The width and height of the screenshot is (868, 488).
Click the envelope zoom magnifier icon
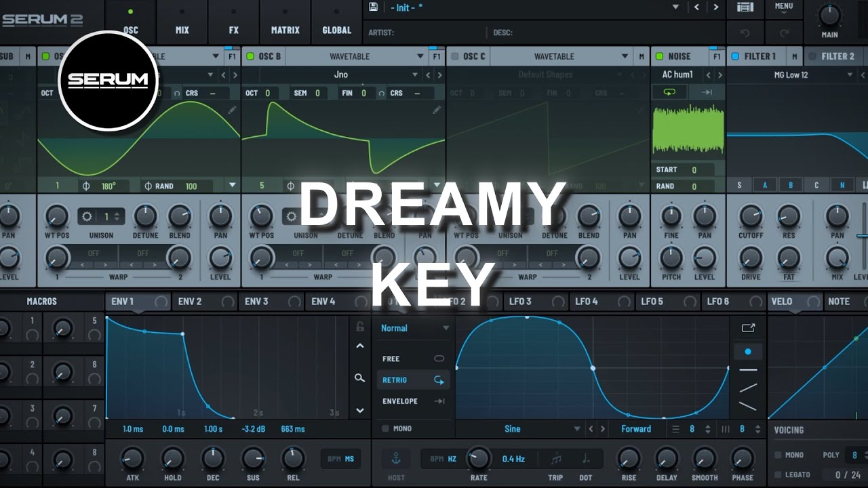[x=359, y=378]
